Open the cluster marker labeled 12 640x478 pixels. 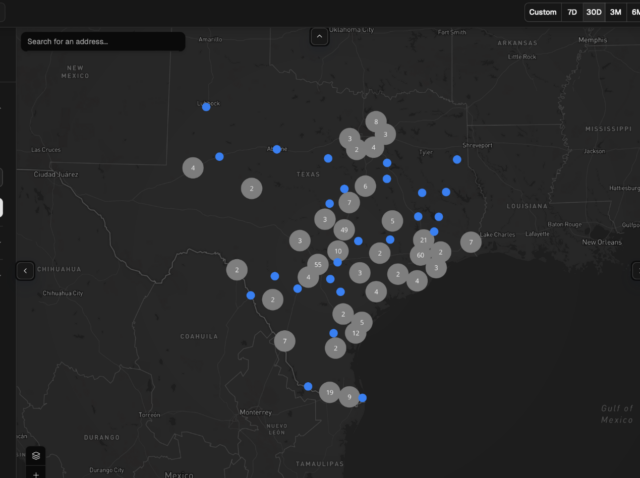point(356,333)
